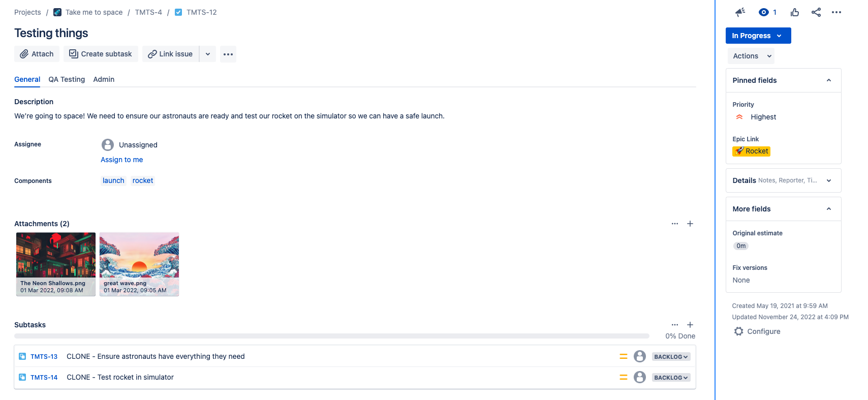This screenshot has height=400, width=868.
Task: Expand the Details section
Action: 829,180
